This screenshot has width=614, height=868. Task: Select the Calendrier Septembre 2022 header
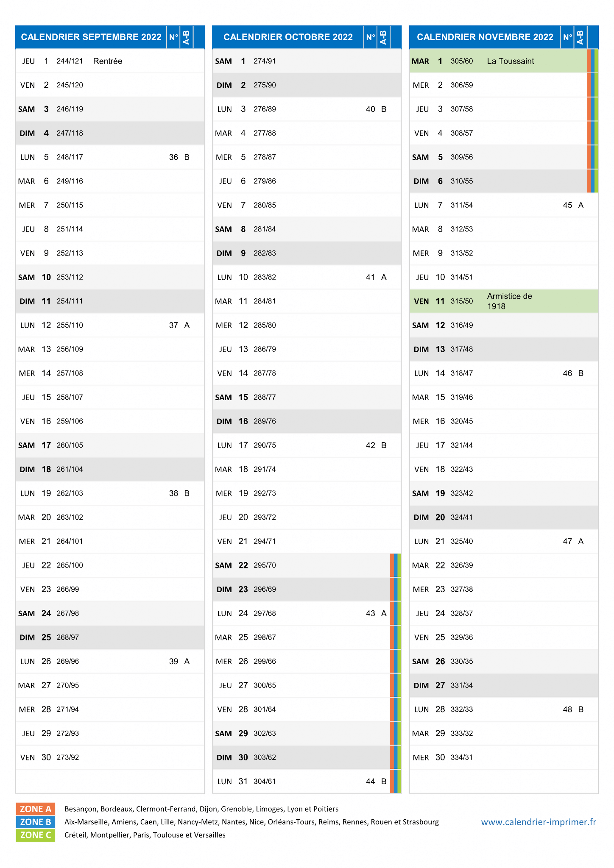pyautogui.click(x=91, y=37)
